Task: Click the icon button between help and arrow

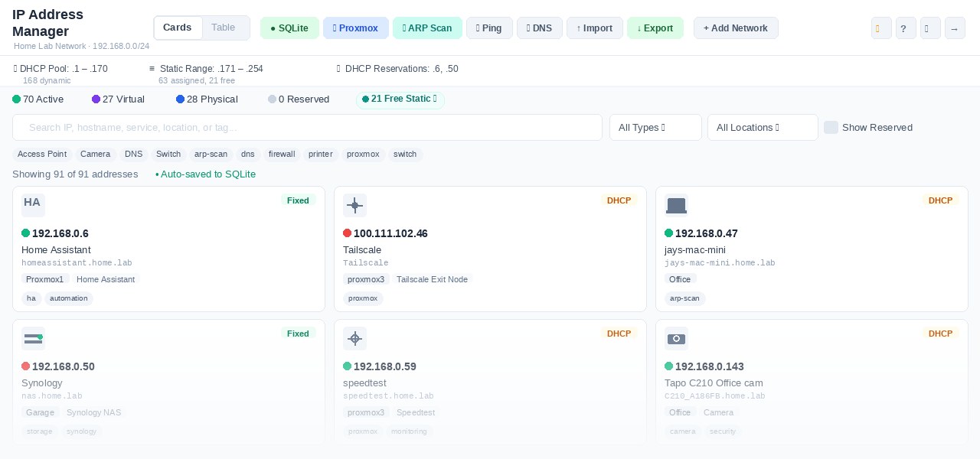Action: [x=930, y=28]
